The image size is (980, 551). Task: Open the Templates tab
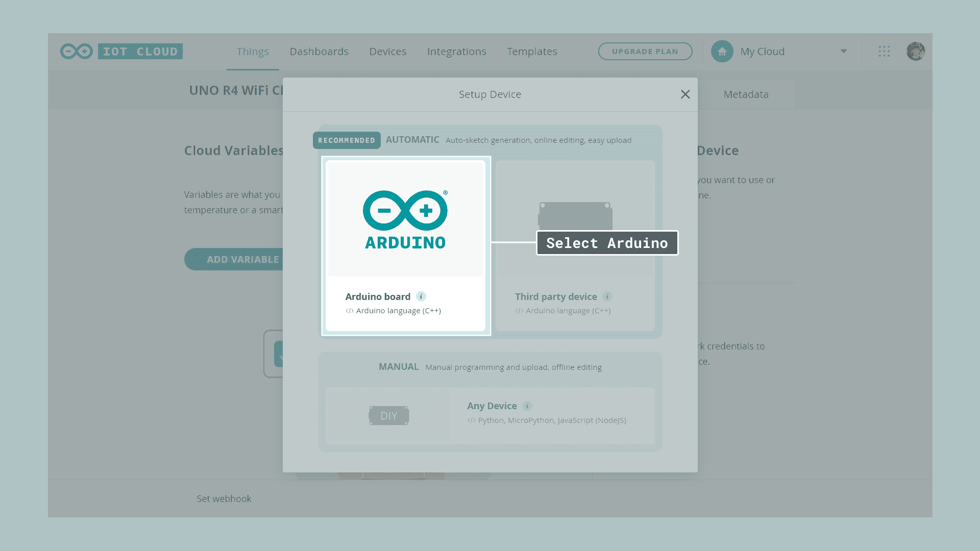(x=532, y=52)
